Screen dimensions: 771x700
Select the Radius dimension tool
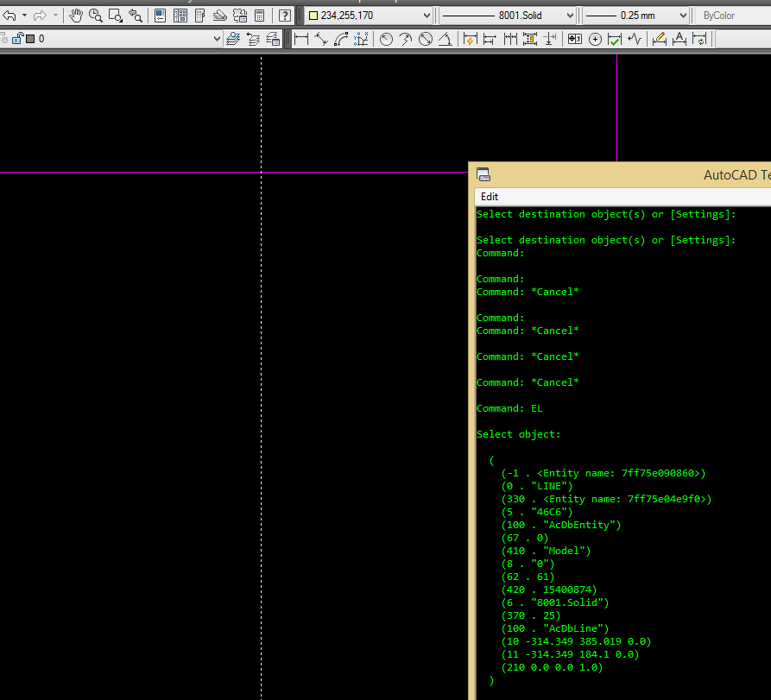(386, 39)
